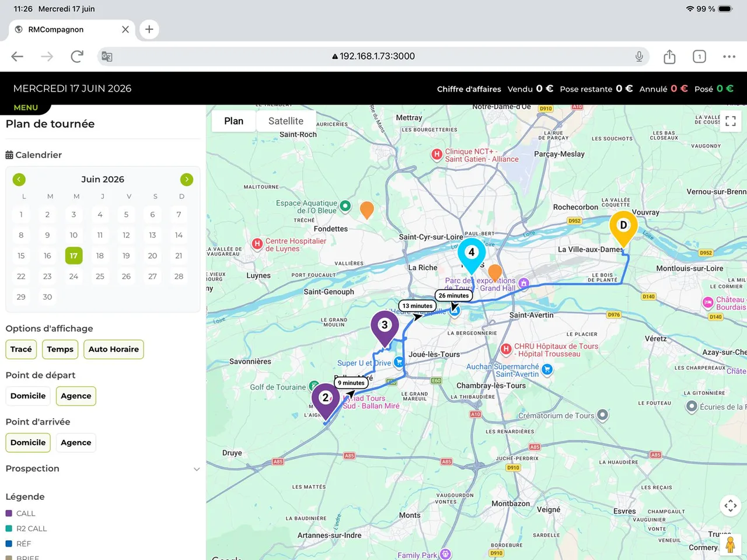Click the 26 minutes route label
Image resolution: width=747 pixels, height=560 pixels.
click(453, 296)
